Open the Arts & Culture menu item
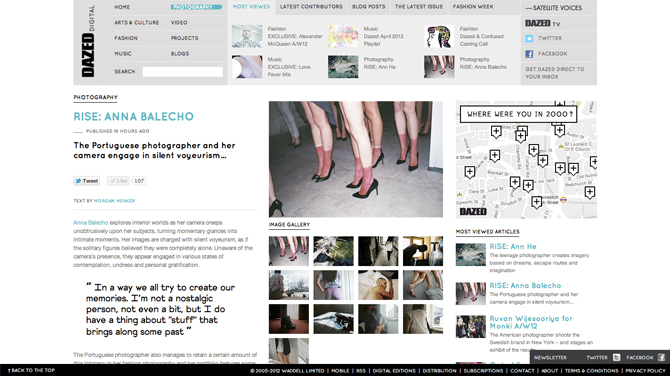Image resolution: width=670 pixels, height=376 pixels. 137,23
